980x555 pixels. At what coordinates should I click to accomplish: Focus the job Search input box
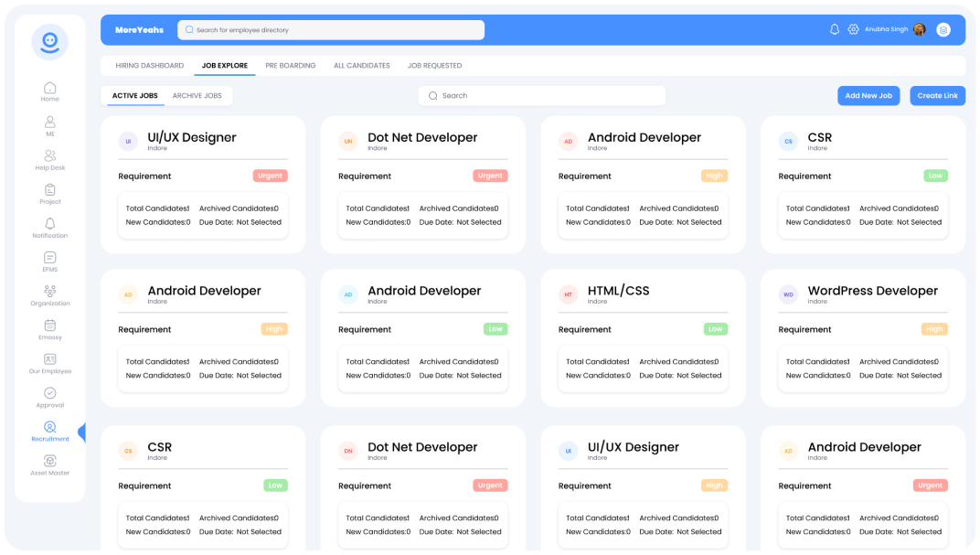542,96
